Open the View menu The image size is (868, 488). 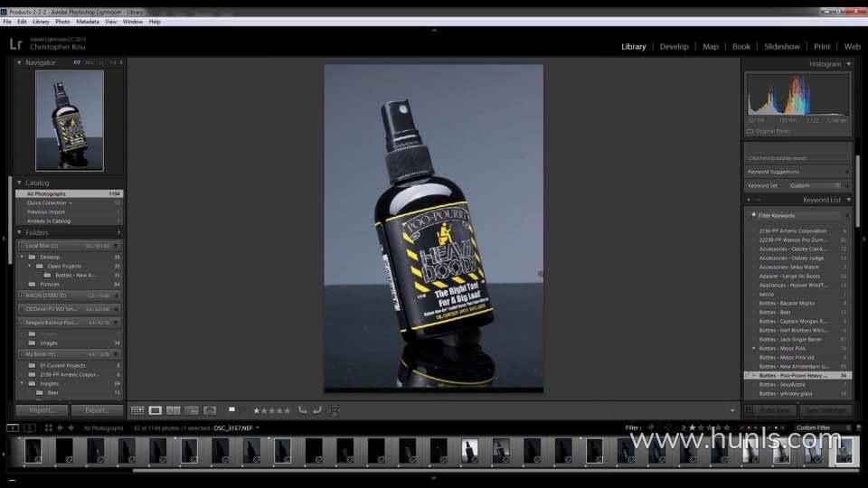point(110,22)
